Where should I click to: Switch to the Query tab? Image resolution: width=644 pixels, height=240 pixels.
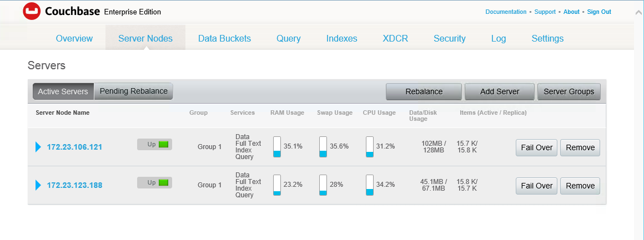pos(289,39)
